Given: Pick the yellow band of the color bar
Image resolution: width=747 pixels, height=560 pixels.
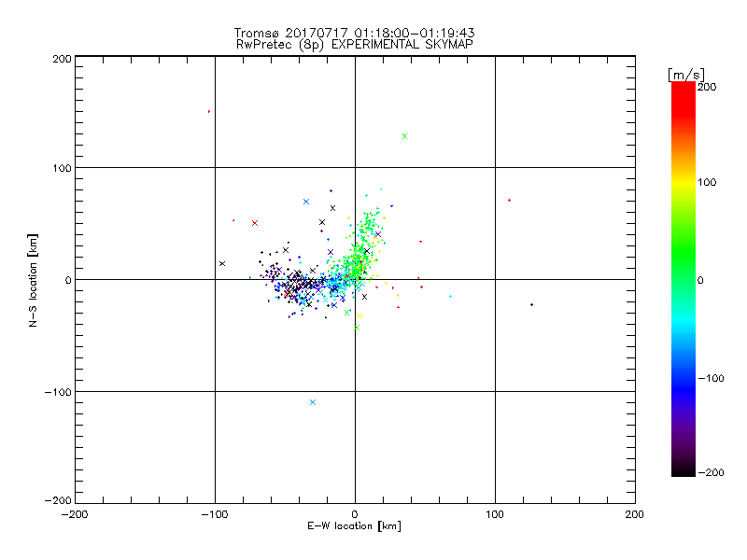Looking at the screenshot, I should pyautogui.click(x=684, y=182).
